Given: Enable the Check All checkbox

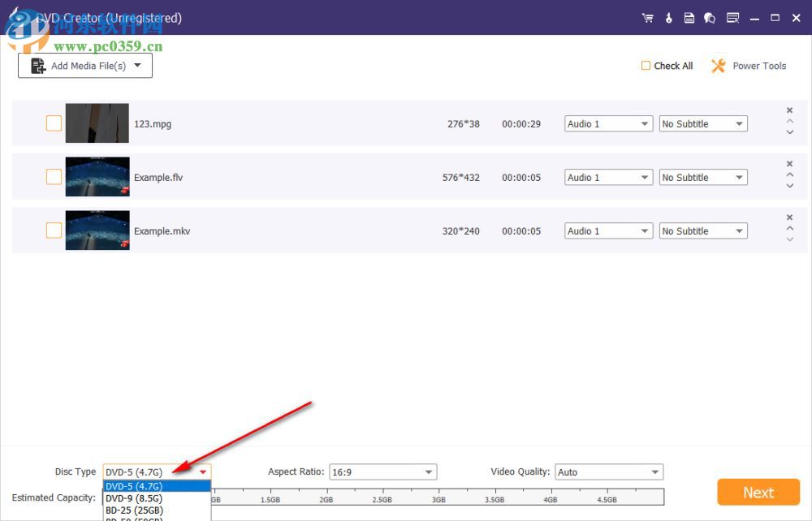Looking at the screenshot, I should [646, 66].
